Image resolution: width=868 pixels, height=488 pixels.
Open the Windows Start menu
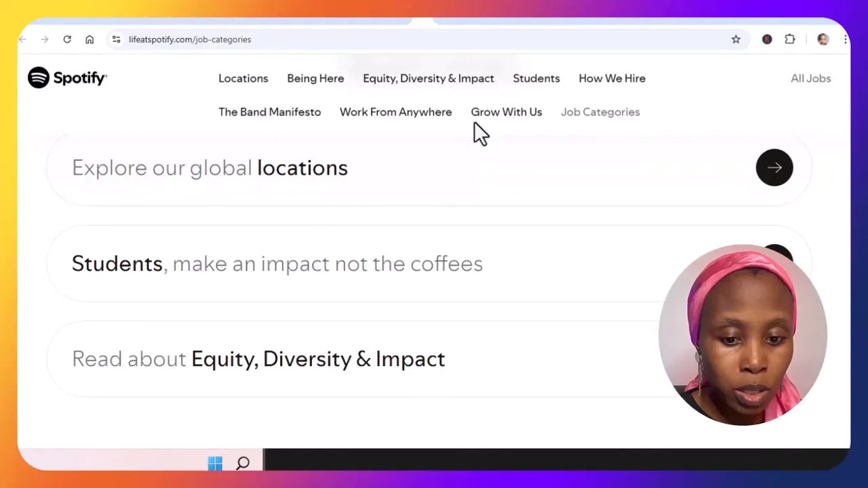[215, 463]
